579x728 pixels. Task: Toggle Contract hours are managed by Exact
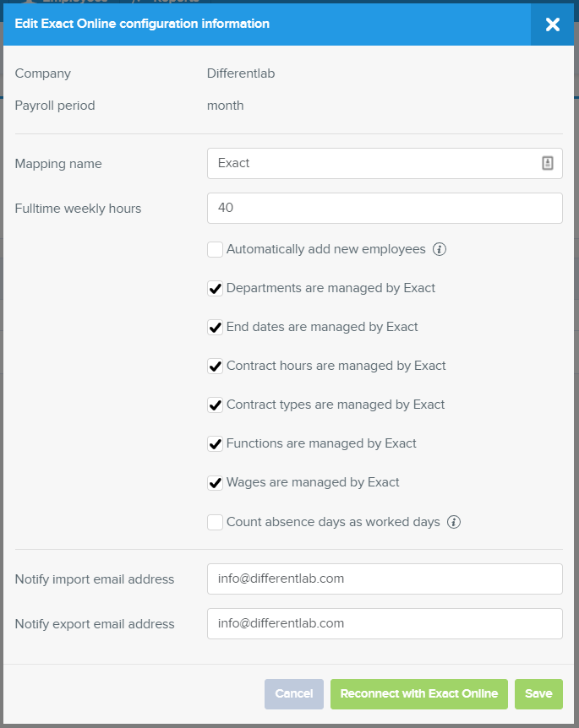coord(215,367)
